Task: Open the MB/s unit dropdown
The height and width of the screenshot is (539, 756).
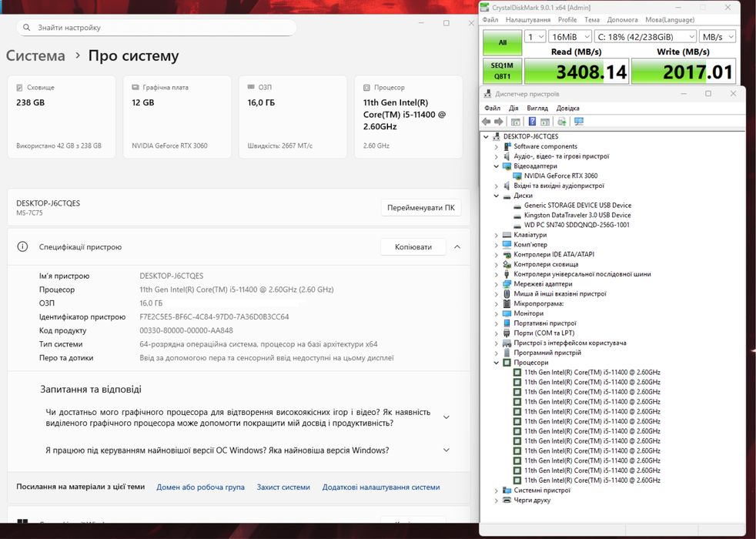Action: point(718,37)
